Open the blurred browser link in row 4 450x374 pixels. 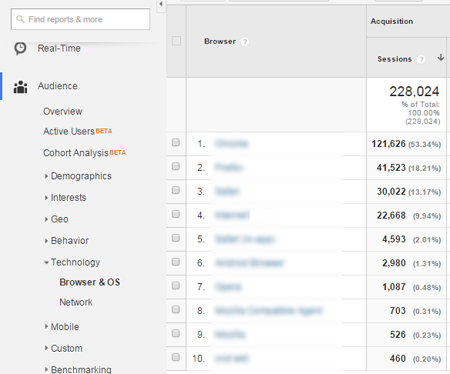coord(232,215)
